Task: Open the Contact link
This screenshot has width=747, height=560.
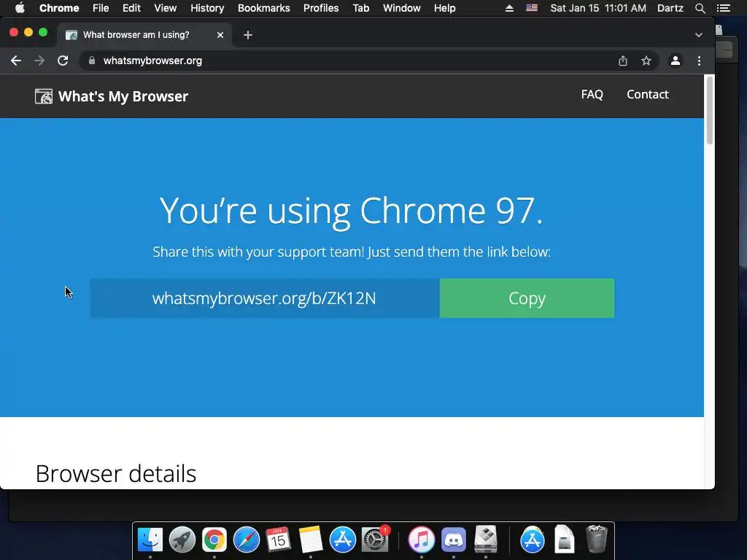Action: (x=648, y=94)
